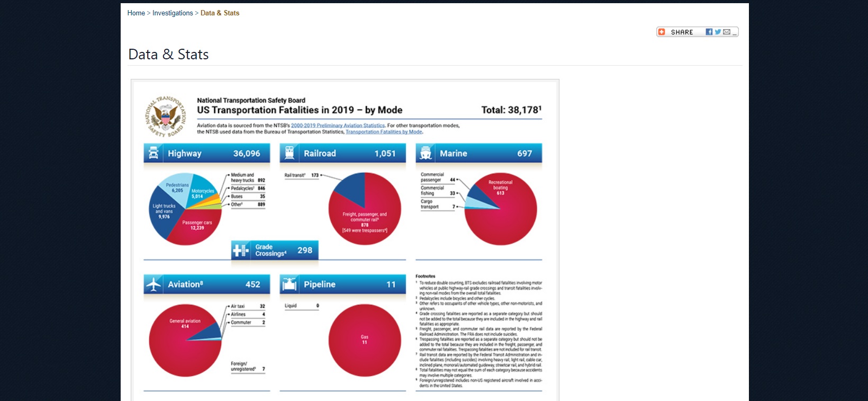
Task: Click the 'Medium and heavy trucks 892' label
Action: click(248, 177)
